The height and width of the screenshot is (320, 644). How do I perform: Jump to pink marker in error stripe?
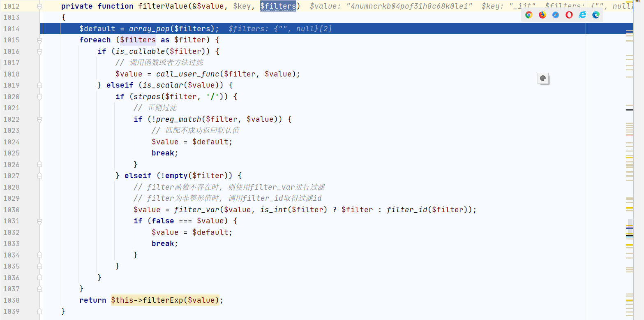click(629, 135)
